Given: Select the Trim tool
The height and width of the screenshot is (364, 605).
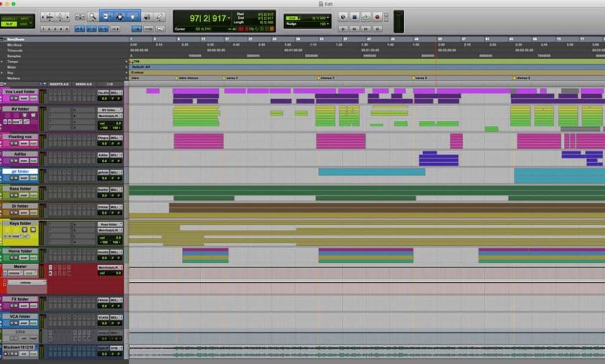Looking at the screenshot, I should pyautogui.click(x=106, y=17).
